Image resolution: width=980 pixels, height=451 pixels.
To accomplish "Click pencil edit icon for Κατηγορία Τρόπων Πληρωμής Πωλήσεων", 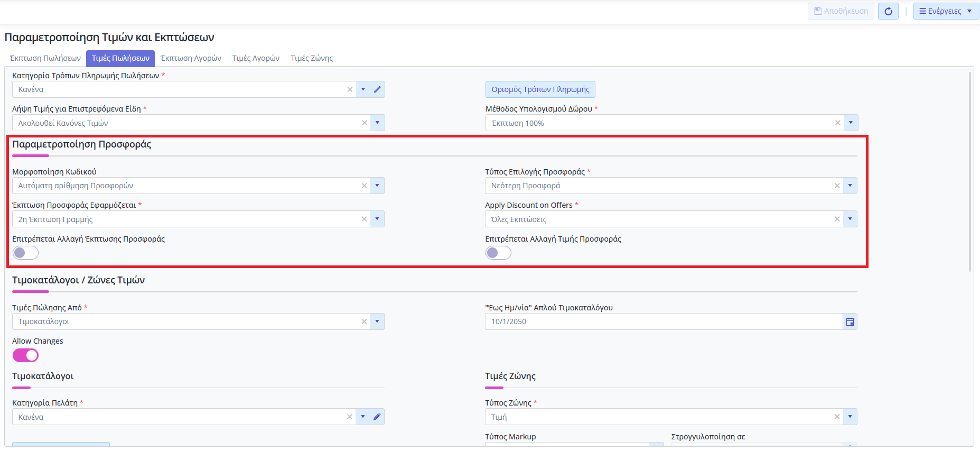I will point(377,89).
